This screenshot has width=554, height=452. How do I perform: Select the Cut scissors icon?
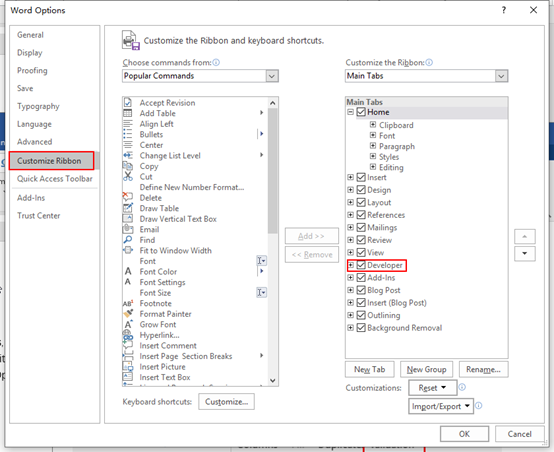128,176
